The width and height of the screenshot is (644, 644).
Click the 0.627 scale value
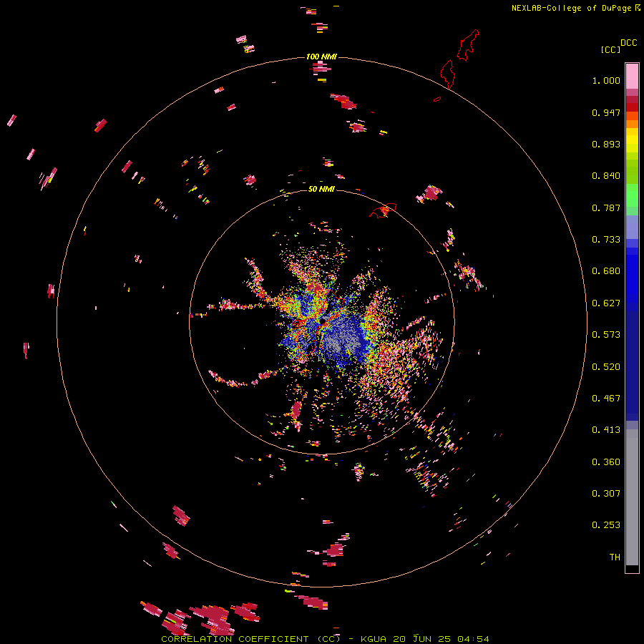pyautogui.click(x=606, y=303)
